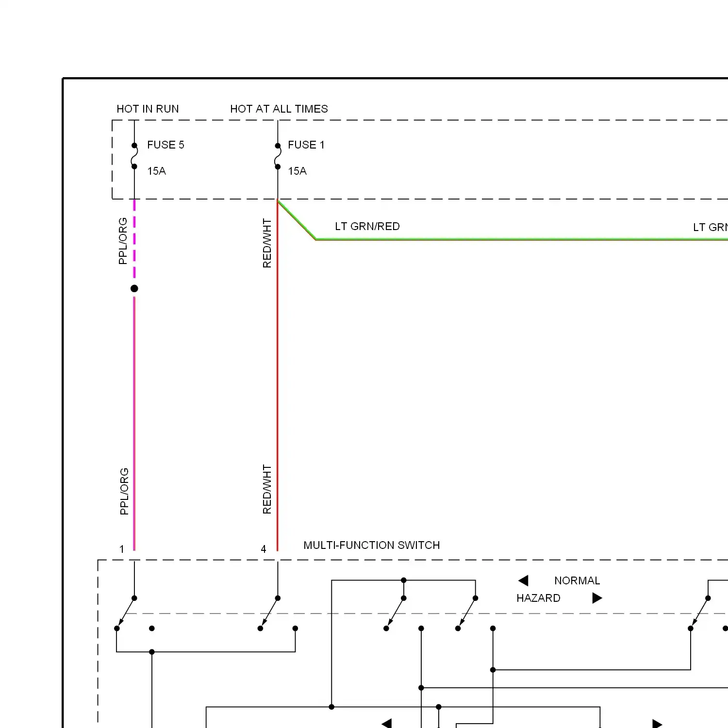Select the RED/WHT label near pin 4
Screen dimensions: 728x728
pyautogui.click(x=267, y=489)
